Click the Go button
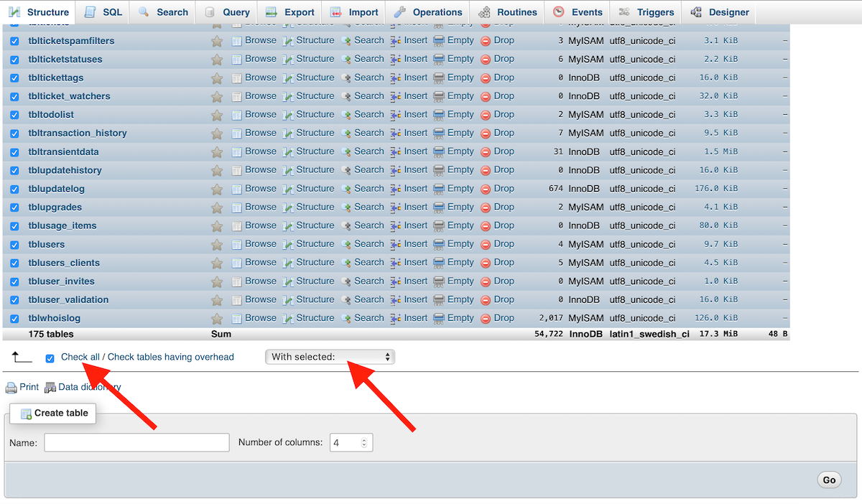This screenshot has height=504, width=862. (829, 480)
